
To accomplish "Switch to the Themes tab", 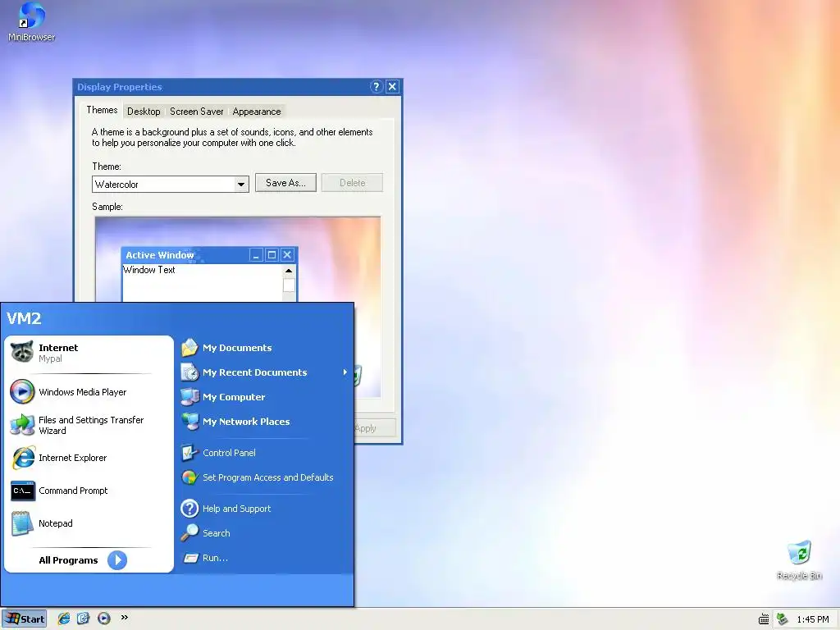I will [x=102, y=110].
